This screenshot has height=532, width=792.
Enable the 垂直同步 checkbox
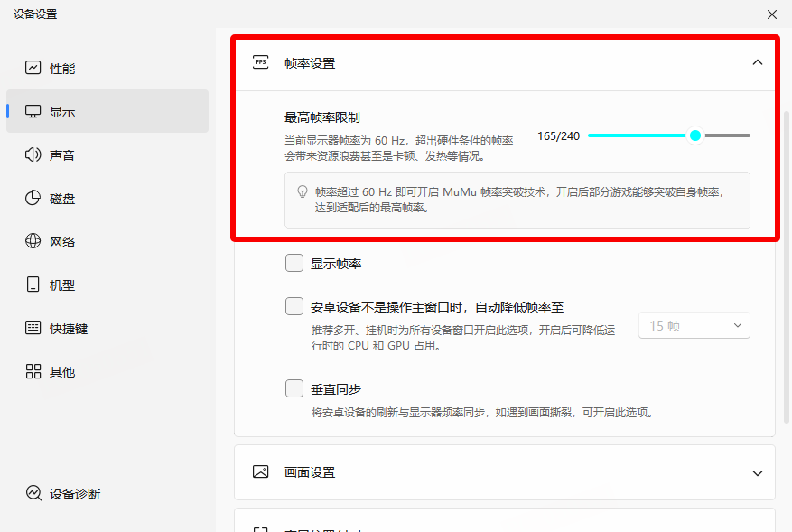coord(294,388)
